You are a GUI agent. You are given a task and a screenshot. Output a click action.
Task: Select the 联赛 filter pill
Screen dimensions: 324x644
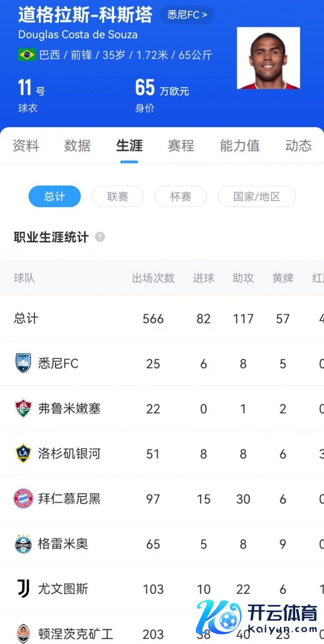coord(117,196)
